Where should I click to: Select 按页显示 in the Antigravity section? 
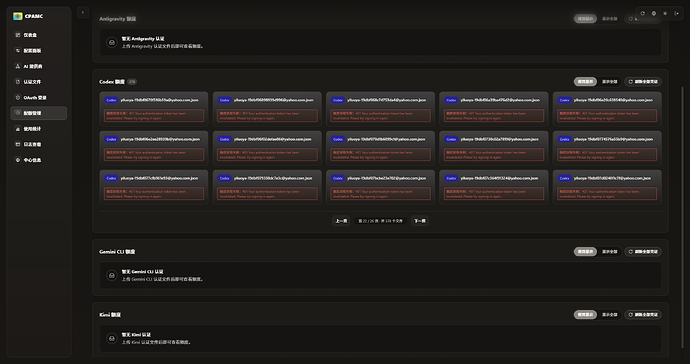click(585, 18)
